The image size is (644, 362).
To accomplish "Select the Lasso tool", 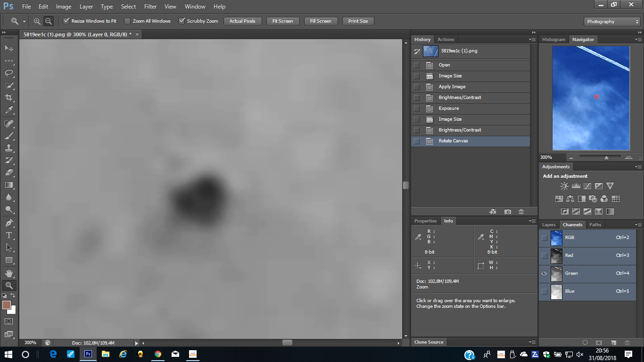I will pyautogui.click(x=8, y=73).
